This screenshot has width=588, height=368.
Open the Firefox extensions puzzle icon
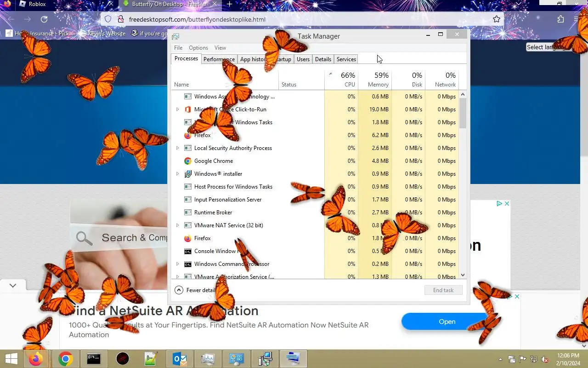point(560,19)
